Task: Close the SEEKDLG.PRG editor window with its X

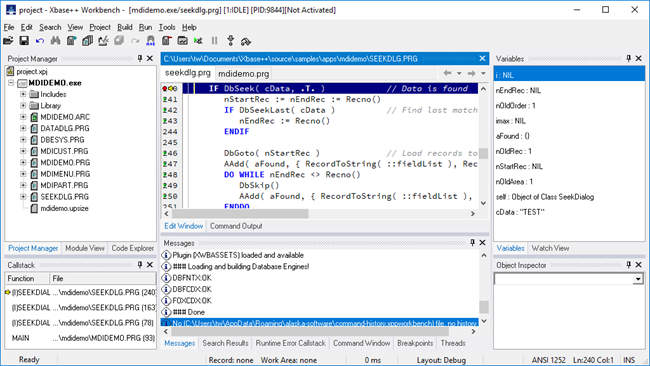Action: (482, 58)
